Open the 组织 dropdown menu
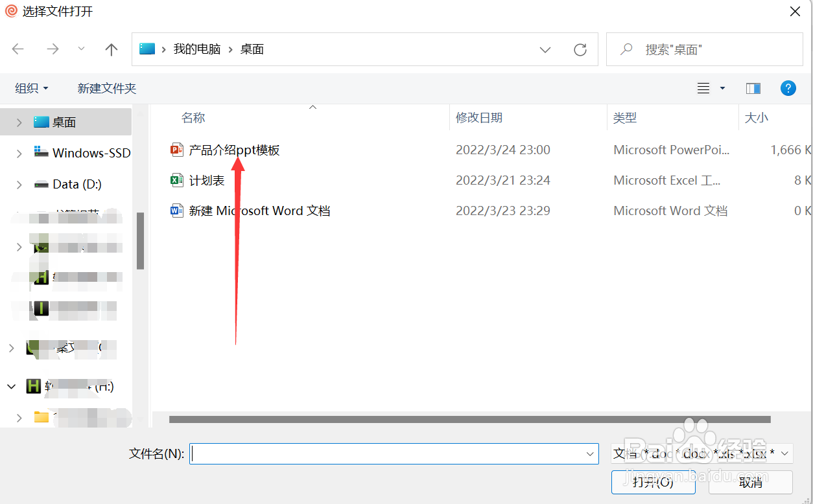Screen dimensions: 813x504 [30, 88]
